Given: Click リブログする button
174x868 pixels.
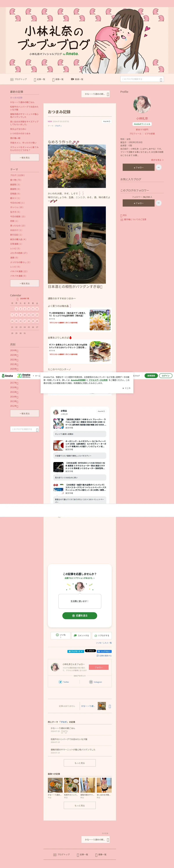Looking at the screenshot, I should pyautogui.click(x=102, y=636).
